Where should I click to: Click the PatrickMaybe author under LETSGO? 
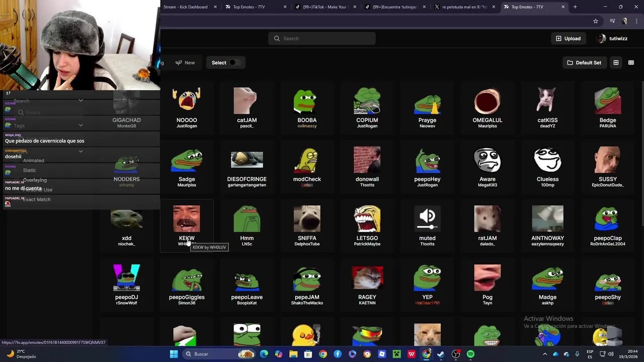pyautogui.click(x=367, y=244)
